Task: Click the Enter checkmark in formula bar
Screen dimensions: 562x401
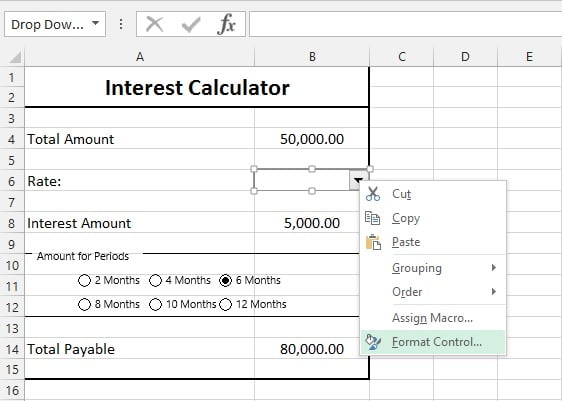Action: click(191, 25)
